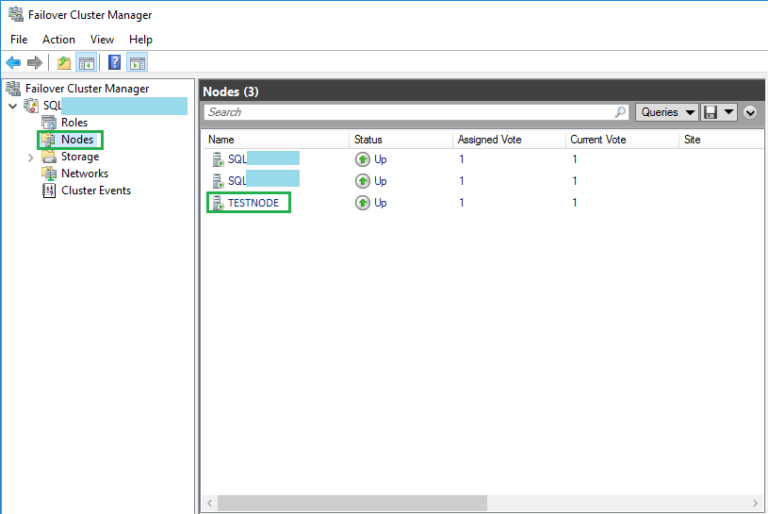The height and width of the screenshot is (514, 768).
Task: Click the Up status icon in TESTNODE row
Action: pyautogui.click(x=362, y=202)
